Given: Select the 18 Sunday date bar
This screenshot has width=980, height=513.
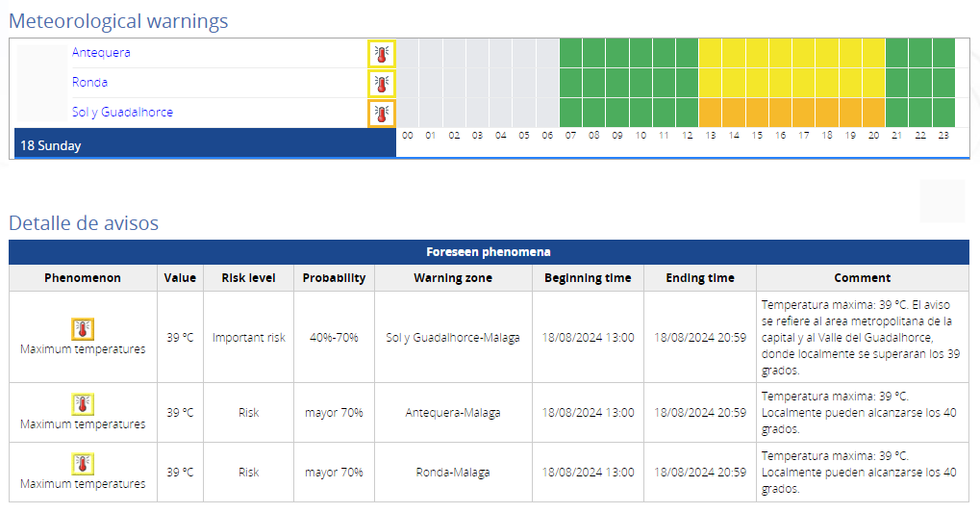Looking at the screenshot, I should point(205,144).
